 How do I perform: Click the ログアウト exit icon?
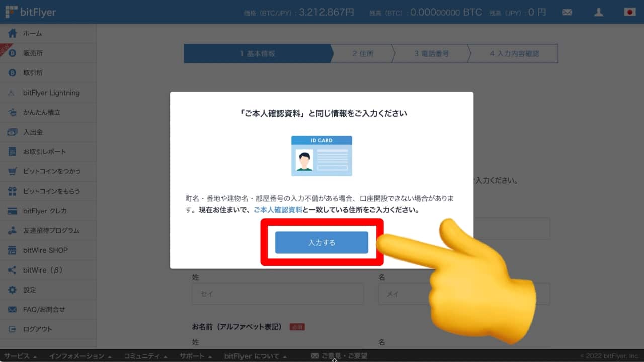click(13, 329)
